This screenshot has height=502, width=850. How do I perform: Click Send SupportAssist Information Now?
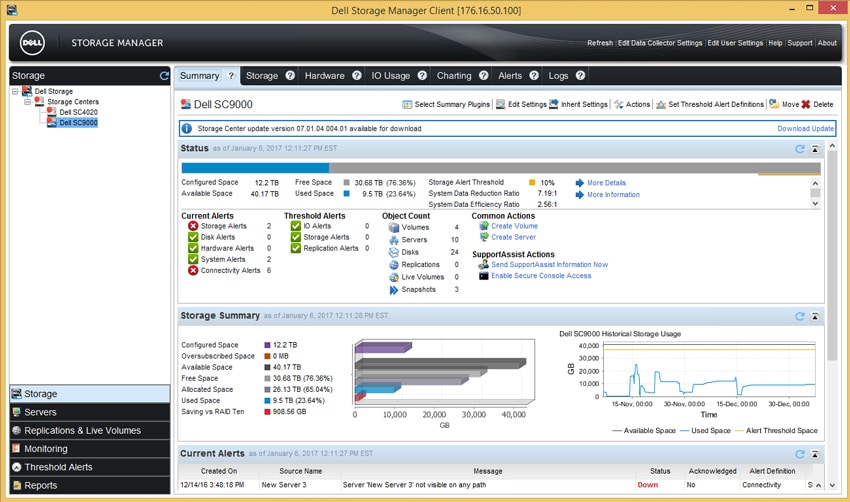pos(549,265)
